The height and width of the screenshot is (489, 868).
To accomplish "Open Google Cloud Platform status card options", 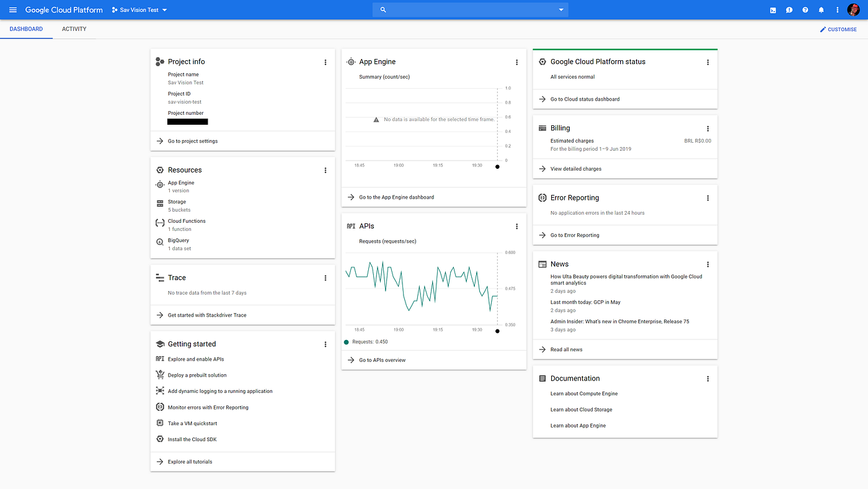I will (x=708, y=62).
